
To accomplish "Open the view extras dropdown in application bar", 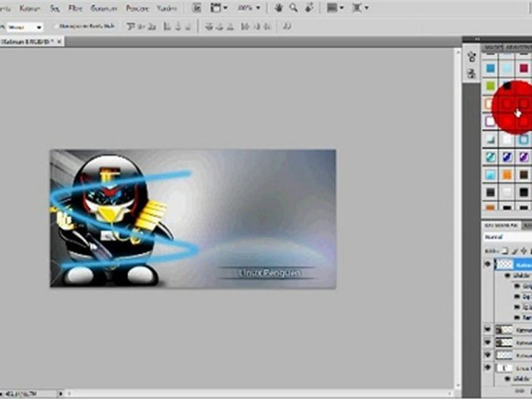I will point(219,8).
